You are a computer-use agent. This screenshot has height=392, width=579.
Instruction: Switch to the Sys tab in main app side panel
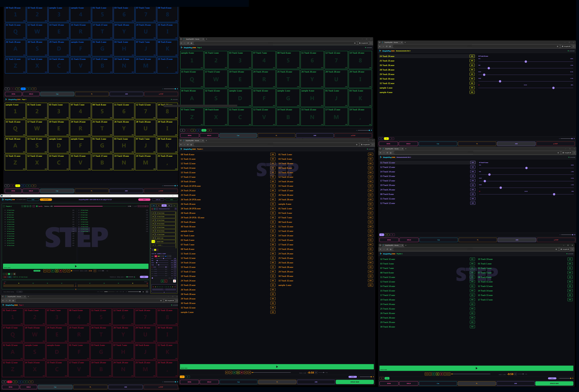click(x=169, y=206)
